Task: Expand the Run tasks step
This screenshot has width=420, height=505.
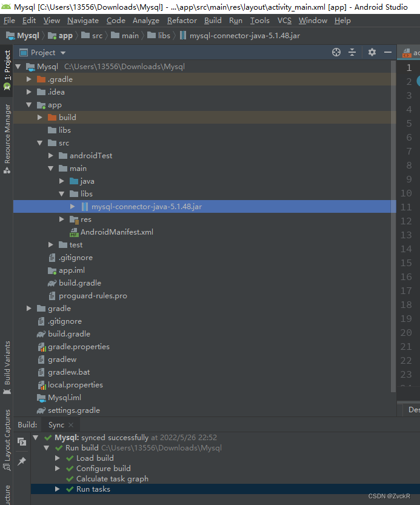Action: (x=58, y=489)
